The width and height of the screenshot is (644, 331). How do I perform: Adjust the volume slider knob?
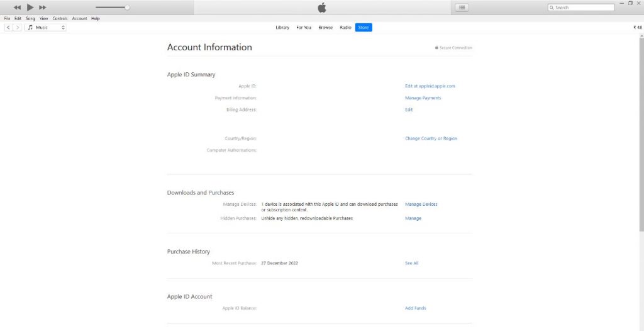tap(127, 8)
